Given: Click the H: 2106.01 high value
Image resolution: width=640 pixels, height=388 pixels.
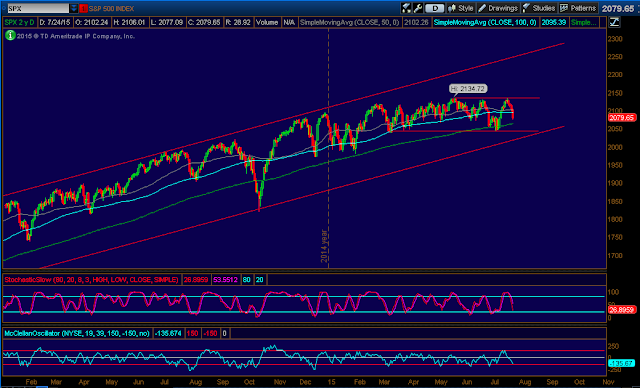Looking at the screenshot, I should click(x=129, y=22).
